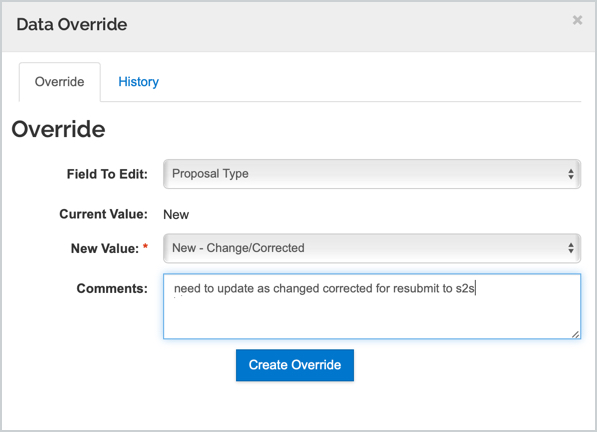The width and height of the screenshot is (597, 432).
Task: Click the New Value label
Action: tap(105, 249)
